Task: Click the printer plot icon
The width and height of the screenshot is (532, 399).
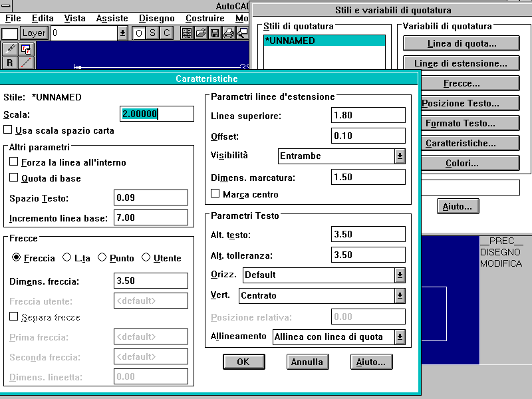Action: (229, 33)
